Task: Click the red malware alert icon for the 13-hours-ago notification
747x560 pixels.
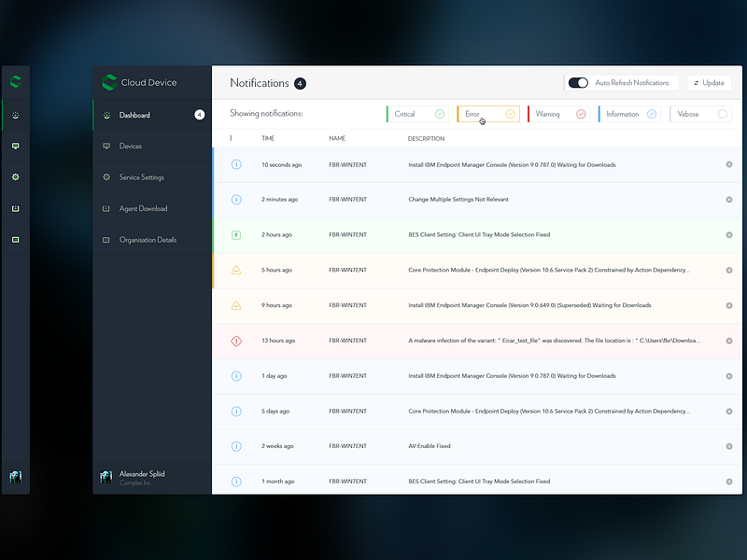Action: 236,341
